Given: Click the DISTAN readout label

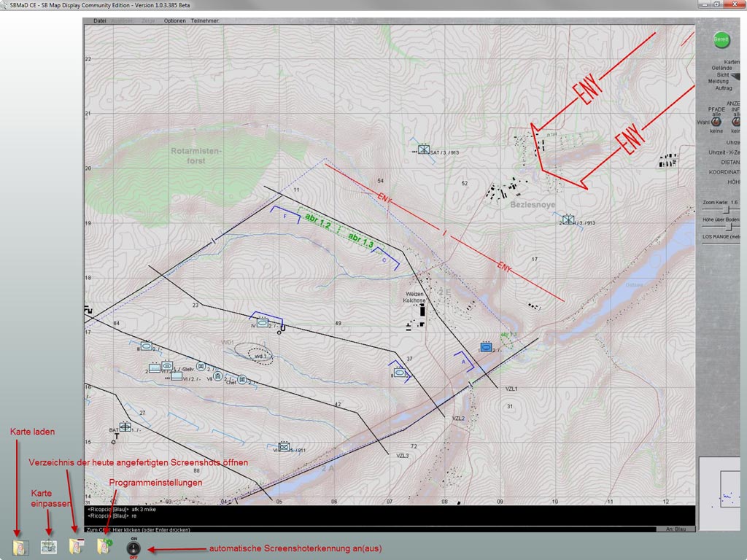Looking at the screenshot, I should click(x=729, y=163).
